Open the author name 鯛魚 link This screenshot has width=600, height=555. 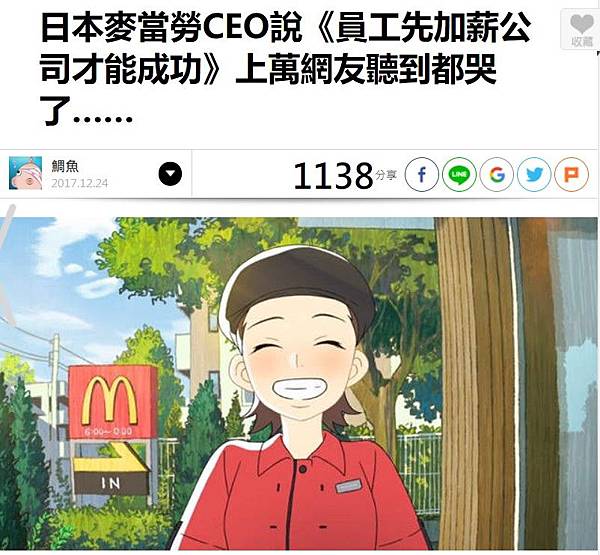tap(65, 166)
